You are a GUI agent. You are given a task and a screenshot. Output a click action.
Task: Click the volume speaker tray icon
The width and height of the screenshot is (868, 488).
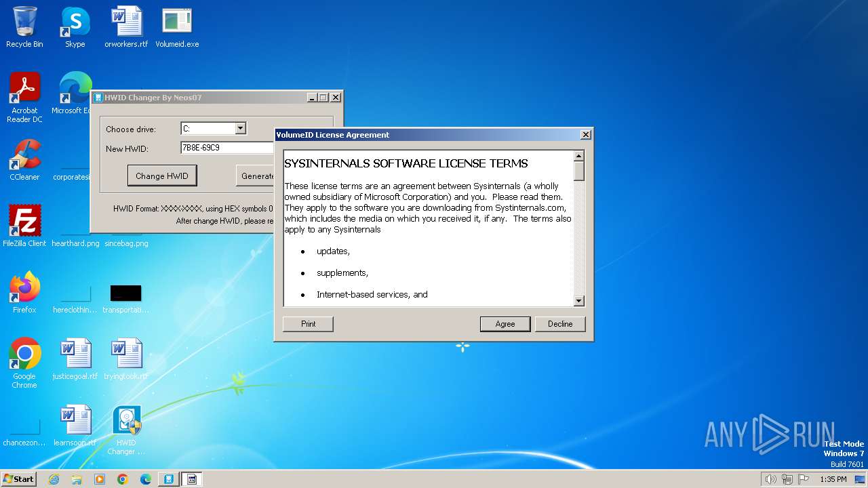coord(770,479)
